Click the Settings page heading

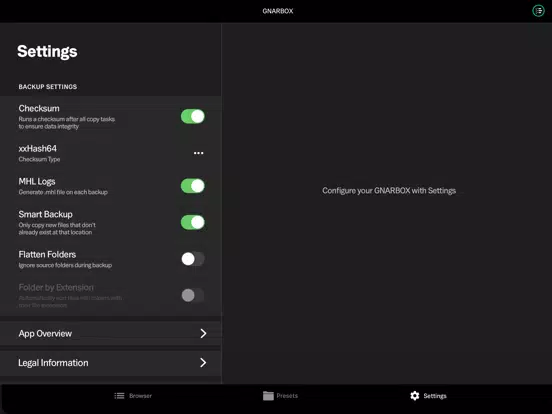[47, 51]
